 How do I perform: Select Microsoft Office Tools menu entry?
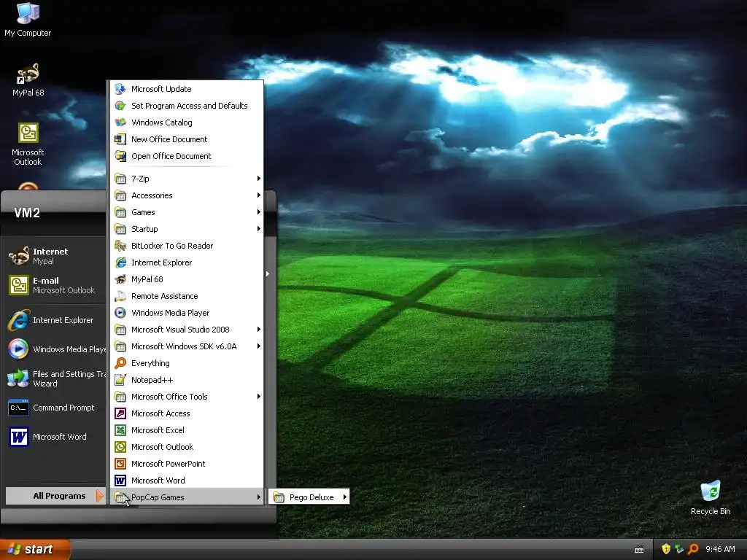187,397
